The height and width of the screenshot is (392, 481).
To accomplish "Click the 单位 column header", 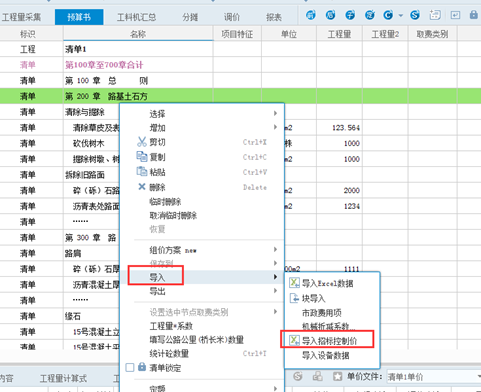I will pos(289,34).
